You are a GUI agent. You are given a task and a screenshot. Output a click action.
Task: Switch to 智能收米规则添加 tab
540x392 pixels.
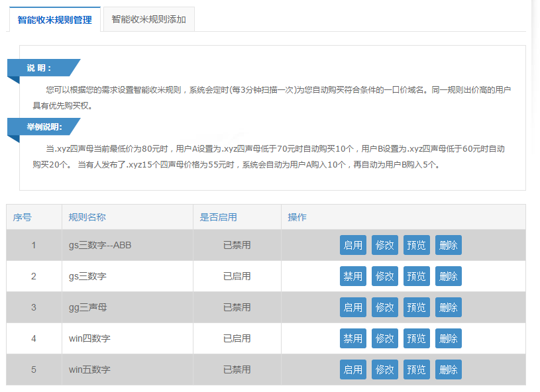point(148,20)
